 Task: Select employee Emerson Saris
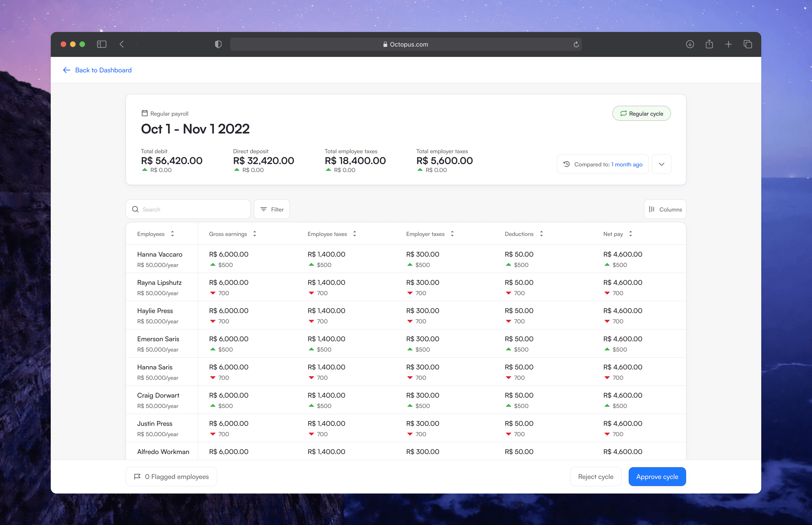point(158,339)
